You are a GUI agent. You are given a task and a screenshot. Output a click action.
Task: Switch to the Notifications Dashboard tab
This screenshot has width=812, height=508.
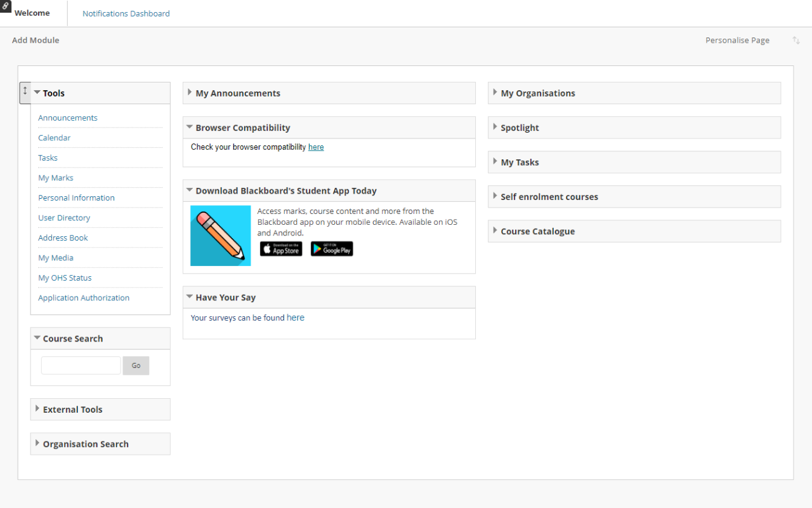coord(126,13)
